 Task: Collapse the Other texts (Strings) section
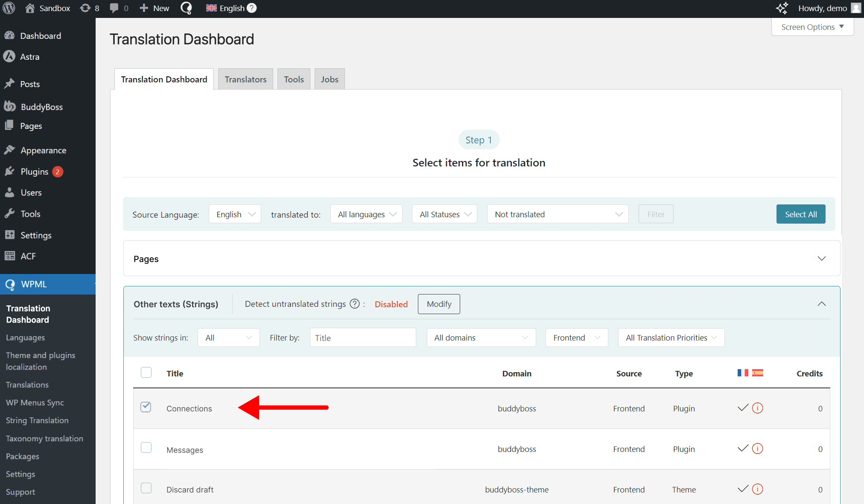click(x=821, y=304)
